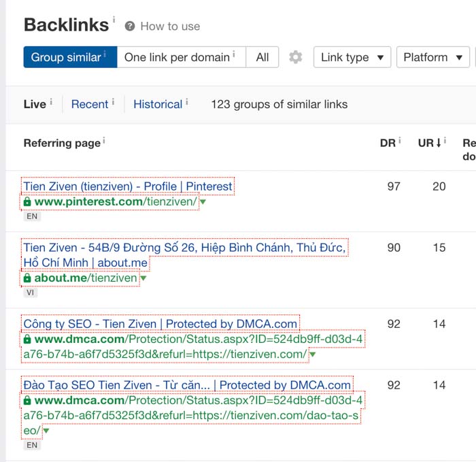Open the Link type dropdown
Viewport: 476px width, 462px height.
[352, 57]
